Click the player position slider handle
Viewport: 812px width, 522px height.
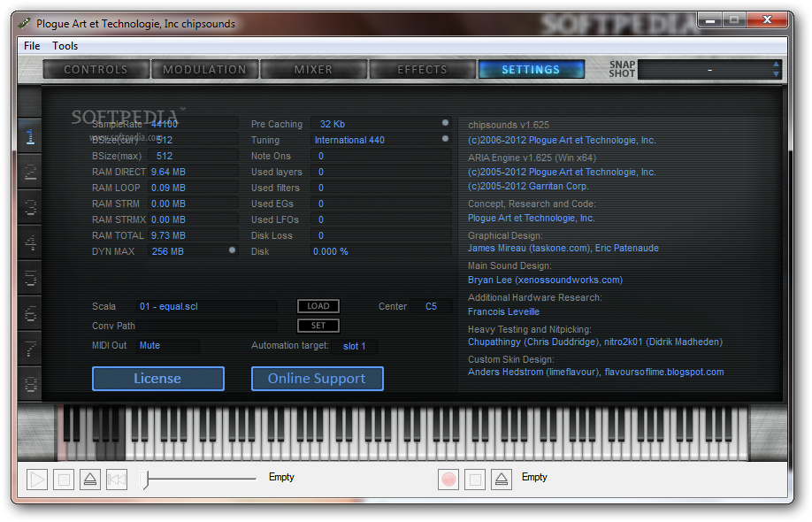(146, 480)
